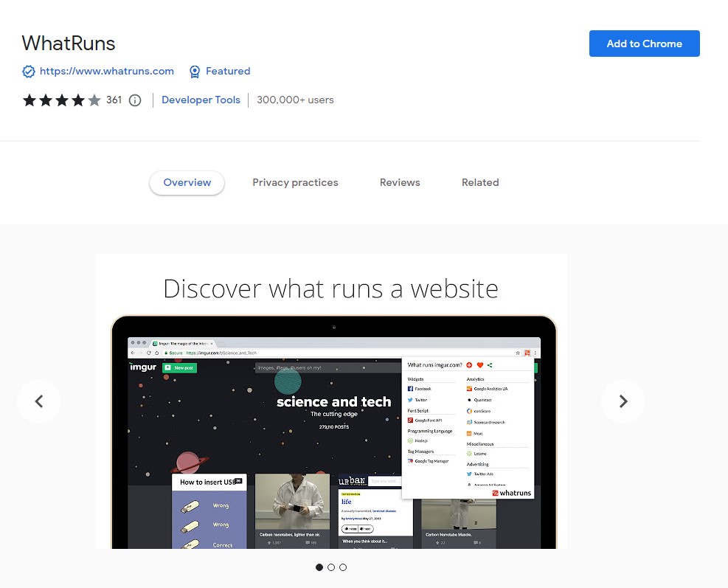Click the Featured award ribbon icon
728x588 pixels.
click(x=195, y=72)
